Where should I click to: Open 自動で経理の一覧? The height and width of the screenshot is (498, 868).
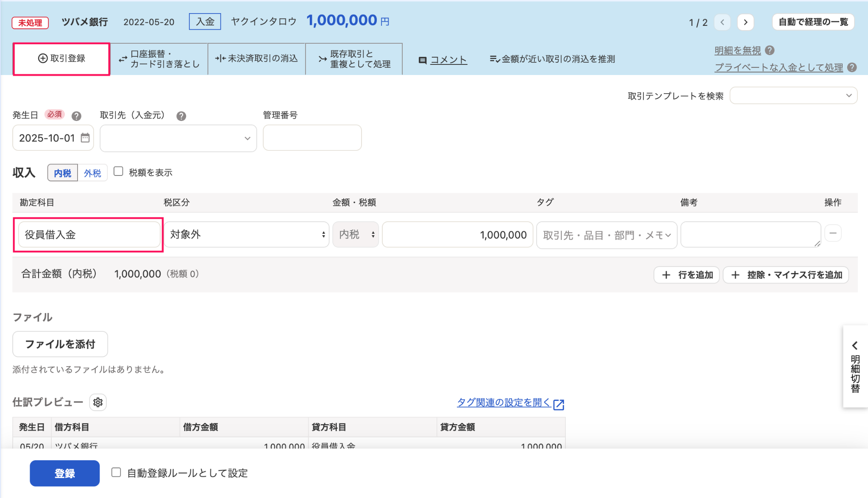coord(813,22)
